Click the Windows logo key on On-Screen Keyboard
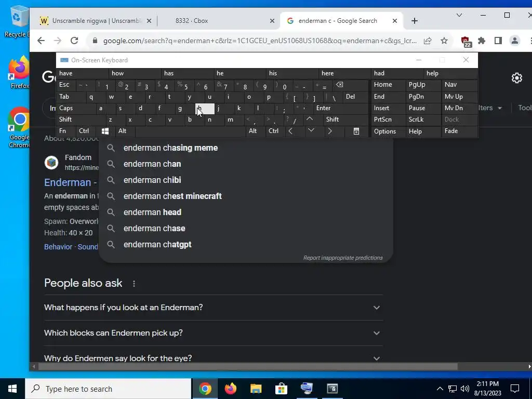This screenshot has width=532, height=399. pyautogui.click(x=105, y=131)
